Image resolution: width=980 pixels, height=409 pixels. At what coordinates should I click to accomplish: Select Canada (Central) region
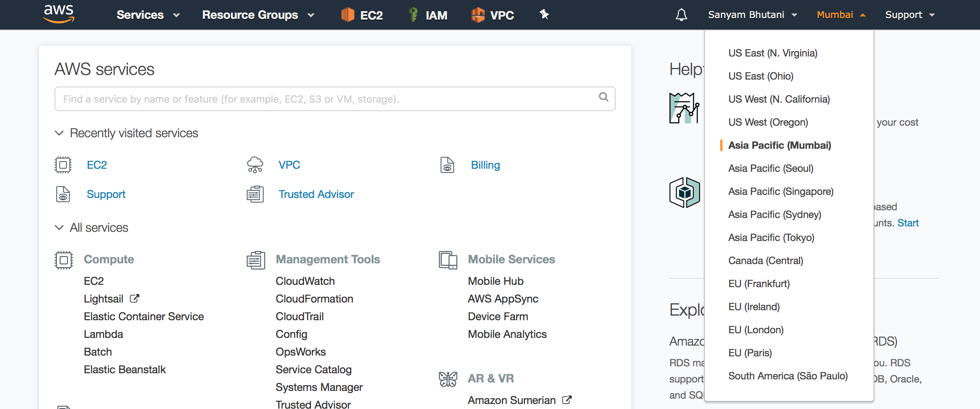pos(766,261)
